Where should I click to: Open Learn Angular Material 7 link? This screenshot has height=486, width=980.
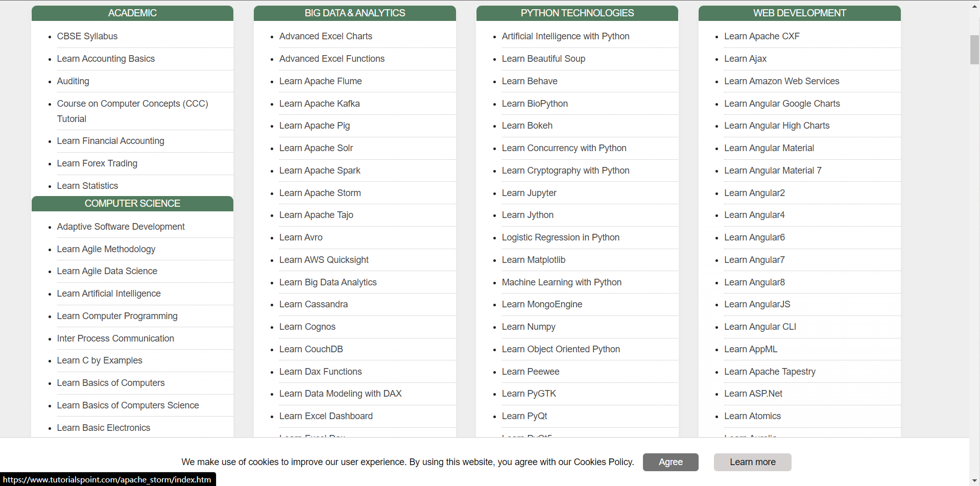point(773,171)
